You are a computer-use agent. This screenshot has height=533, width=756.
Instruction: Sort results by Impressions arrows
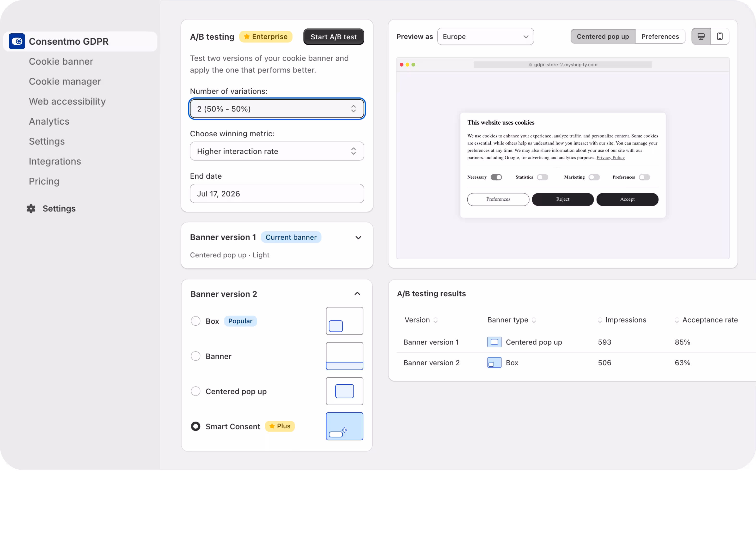(600, 320)
